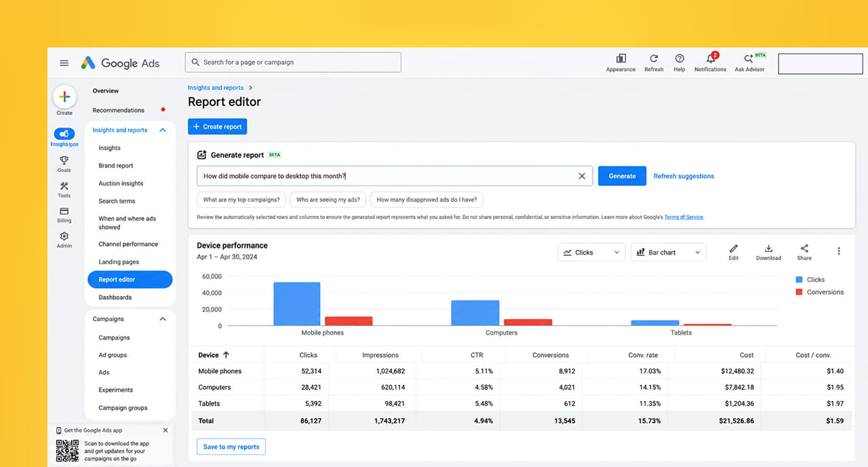Click Refresh suggestions link
The height and width of the screenshot is (467, 868).
click(x=684, y=176)
